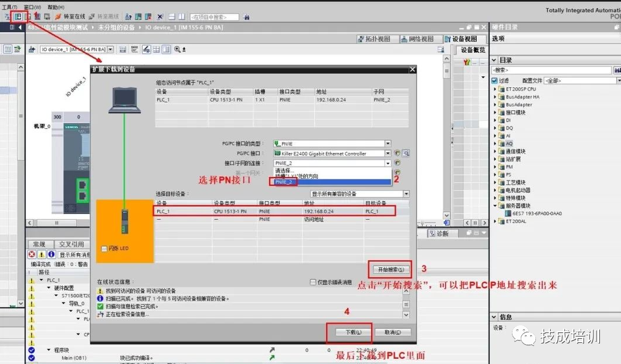Click the Go online (转至在线) button
Screen dimensions: 621x364
pyautogui.click(x=70, y=16)
